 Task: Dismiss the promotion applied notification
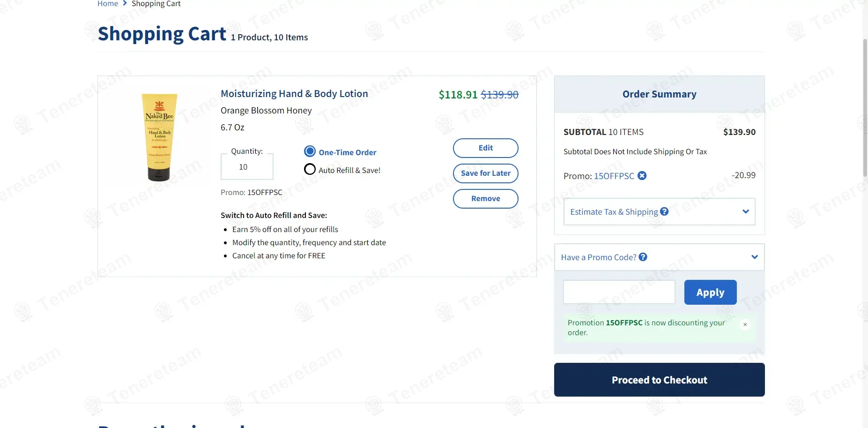(x=745, y=324)
